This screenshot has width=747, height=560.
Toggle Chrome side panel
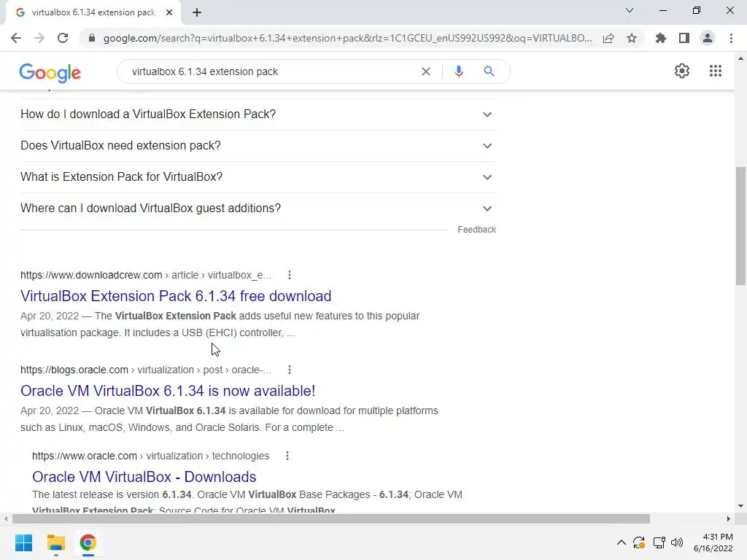pos(684,38)
